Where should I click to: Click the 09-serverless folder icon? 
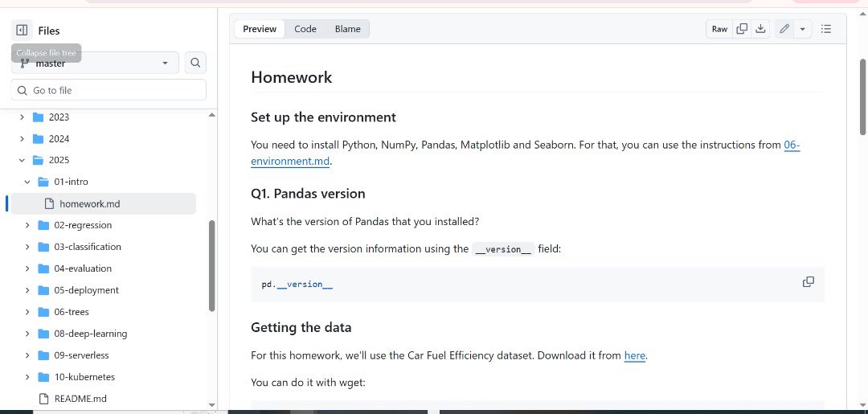tap(43, 355)
